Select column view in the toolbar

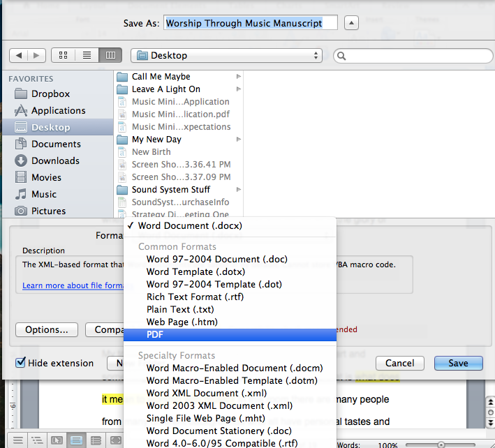tap(110, 55)
